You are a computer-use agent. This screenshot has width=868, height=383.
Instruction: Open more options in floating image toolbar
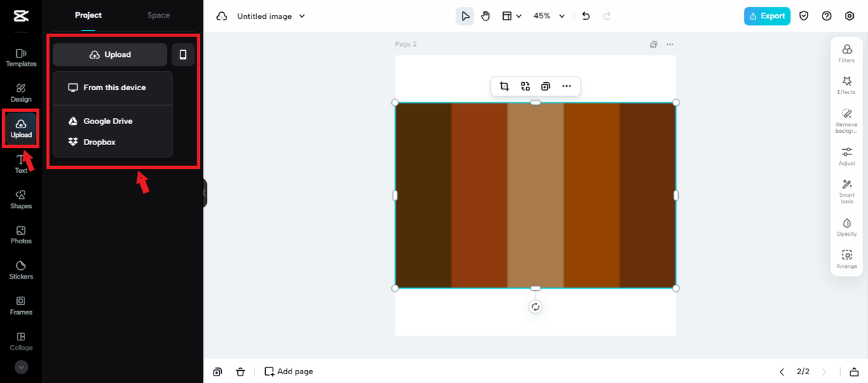(x=567, y=86)
